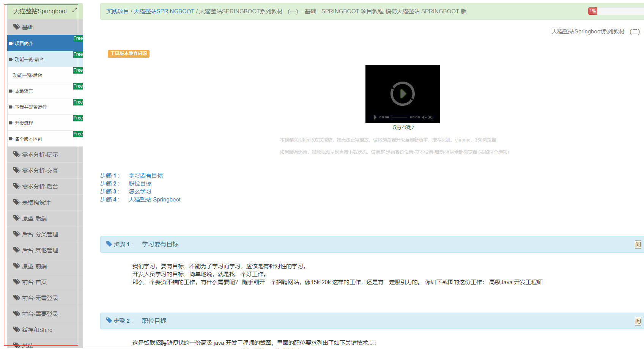Expand the 前台-需要登录 section
Image resolution: width=644 pixels, height=349 pixels.
(x=45, y=314)
